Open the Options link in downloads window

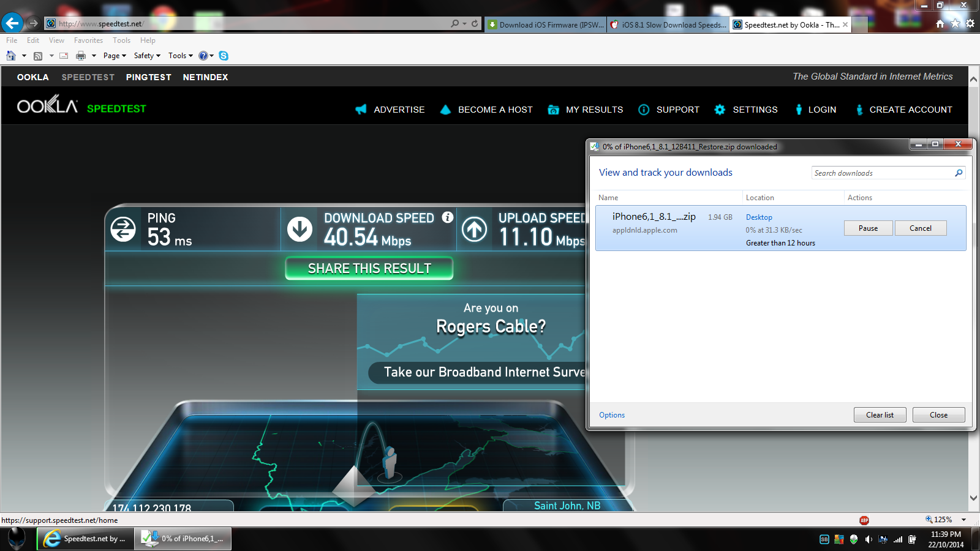[612, 415]
